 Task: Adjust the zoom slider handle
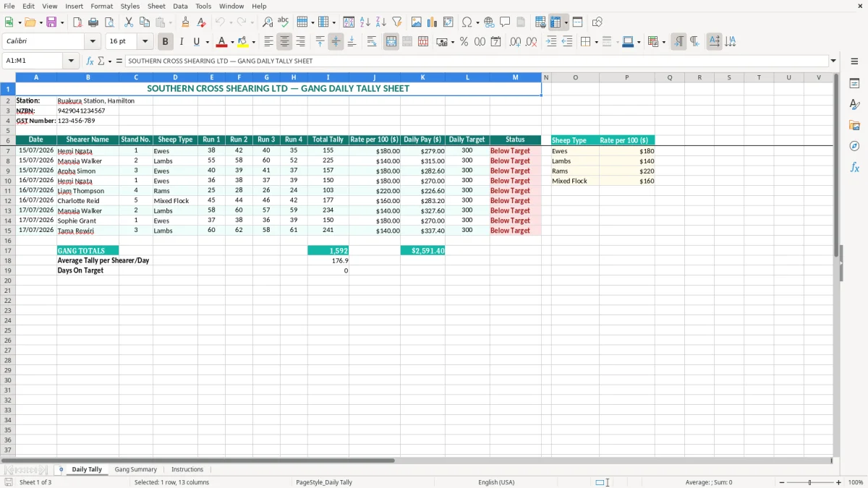point(810,482)
